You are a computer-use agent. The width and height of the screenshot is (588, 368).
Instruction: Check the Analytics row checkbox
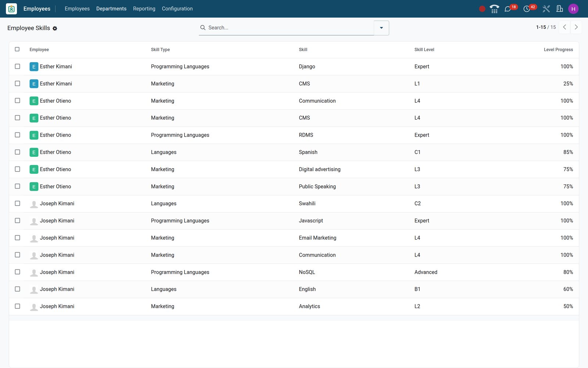17,306
